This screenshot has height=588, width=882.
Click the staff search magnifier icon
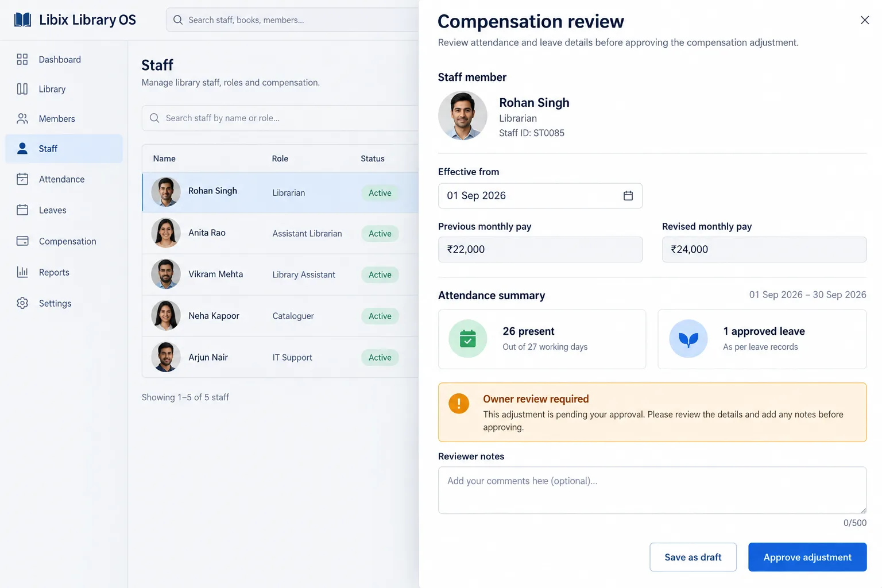coord(154,118)
